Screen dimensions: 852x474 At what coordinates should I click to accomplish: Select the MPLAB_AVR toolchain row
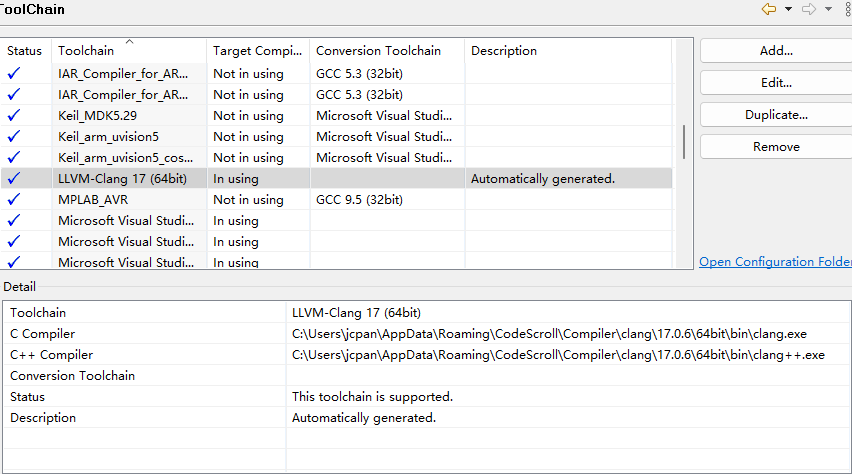[x=336, y=199]
